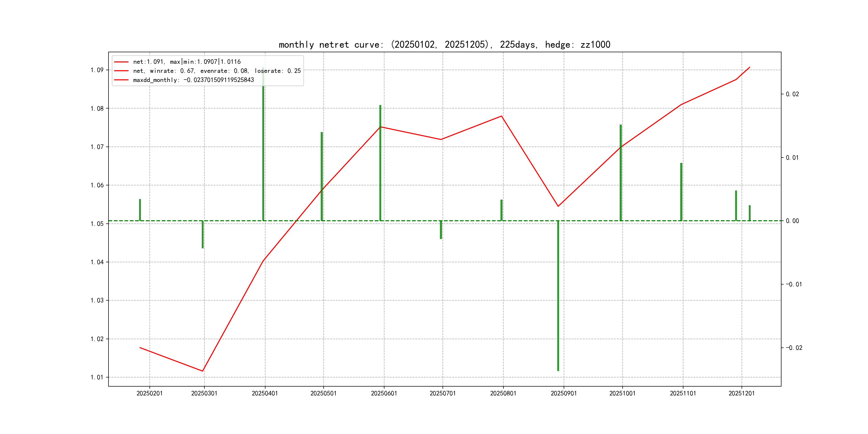The image size is (868, 434).
Task: Click the 1.01 left y-axis label
Action: point(97,377)
